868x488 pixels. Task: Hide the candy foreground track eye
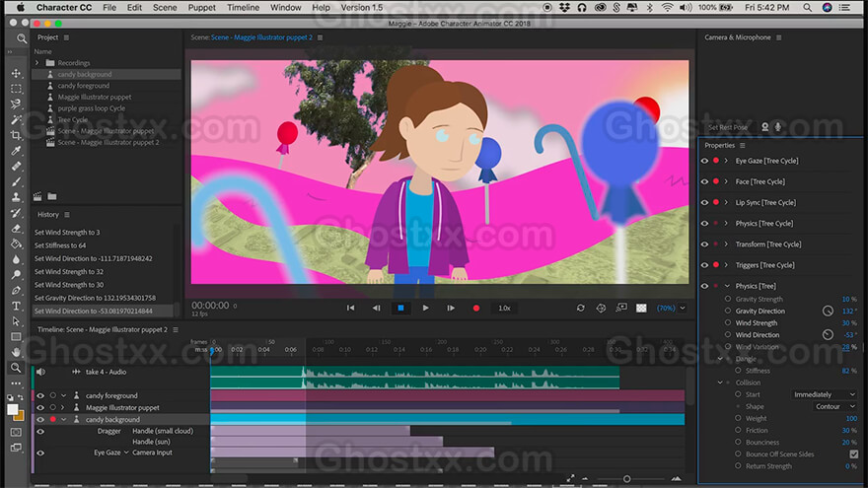click(40, 395)
